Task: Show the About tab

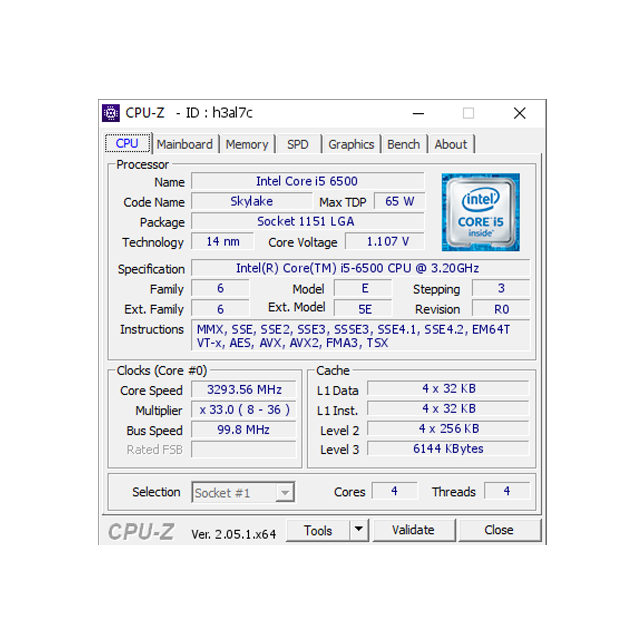Action: [x=451, y=144]
